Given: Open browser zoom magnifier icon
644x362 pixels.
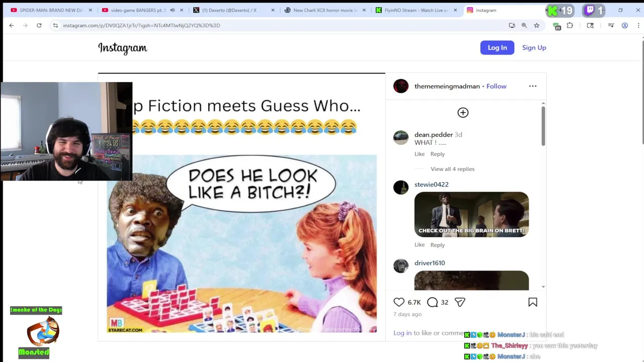Looking at the screenshot, I should [524, 25].
